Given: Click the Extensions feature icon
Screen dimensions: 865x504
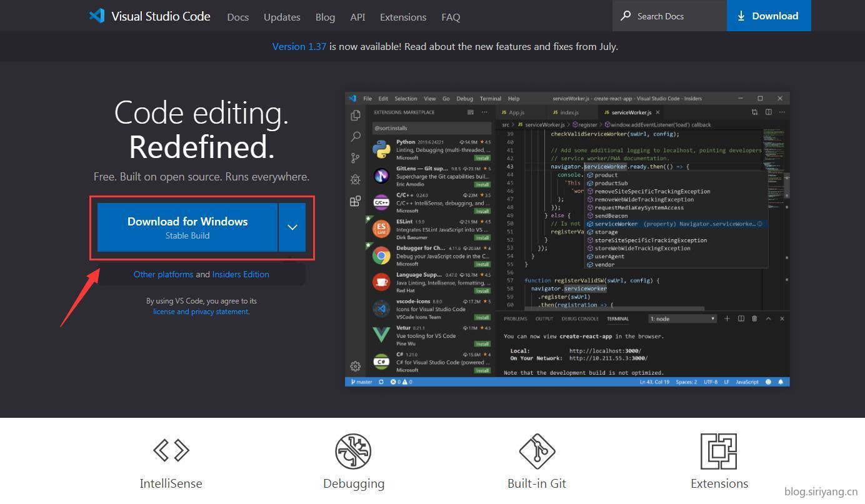Looking at the screenshot, I should pyautogui.click(x=719, y=451).
